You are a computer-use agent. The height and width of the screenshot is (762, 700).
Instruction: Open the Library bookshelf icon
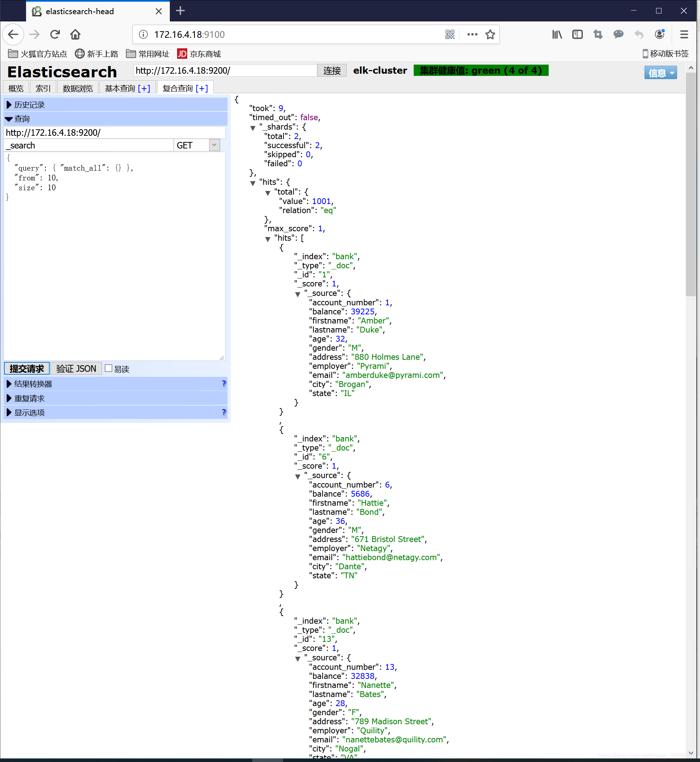(x=557, y=34)
